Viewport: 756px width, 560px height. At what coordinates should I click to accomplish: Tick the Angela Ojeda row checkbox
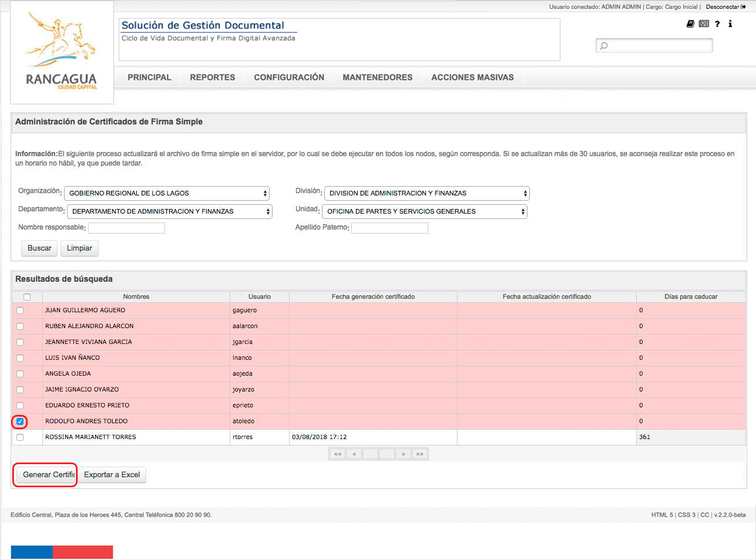(20, 374)
